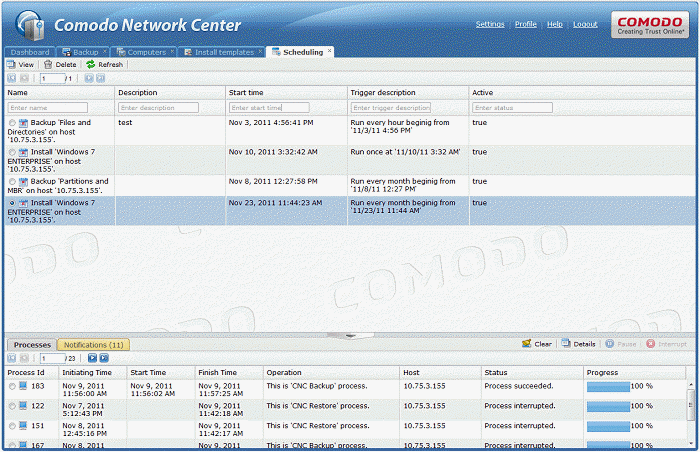The height and width of the screenshot is (452, 700).
Task: Click computer icon of process 122
Action: coord(23,406)
